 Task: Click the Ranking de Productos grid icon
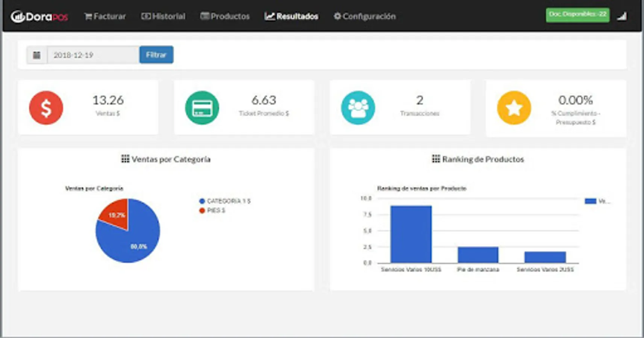(x=436, y=159)
